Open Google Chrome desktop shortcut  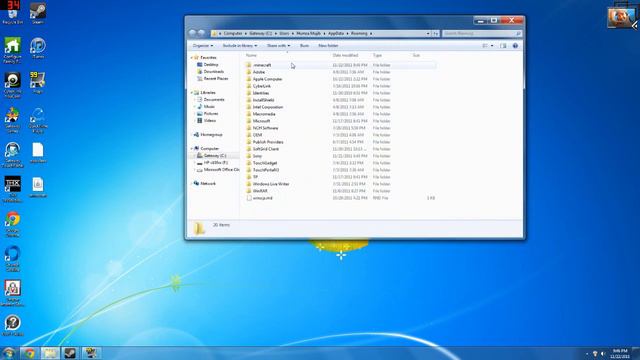(13, 224)
